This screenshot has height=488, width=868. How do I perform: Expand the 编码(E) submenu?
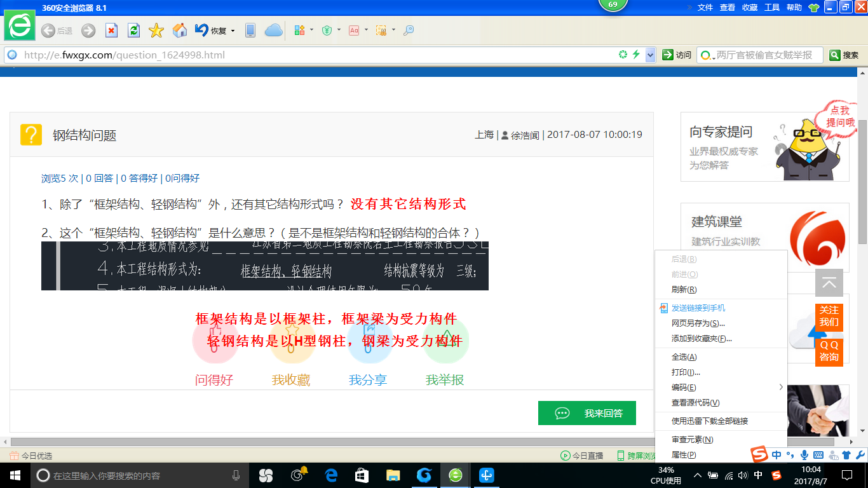coord(721,388)
